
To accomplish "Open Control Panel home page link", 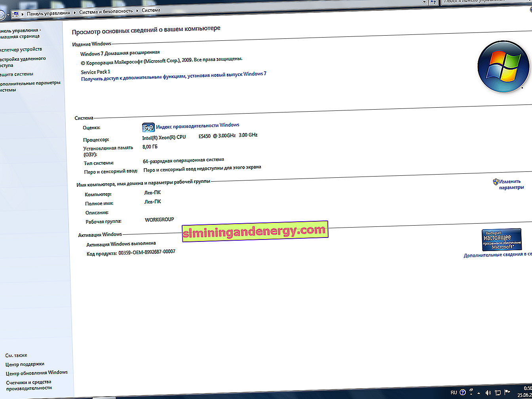I will (x=20, y=33).
